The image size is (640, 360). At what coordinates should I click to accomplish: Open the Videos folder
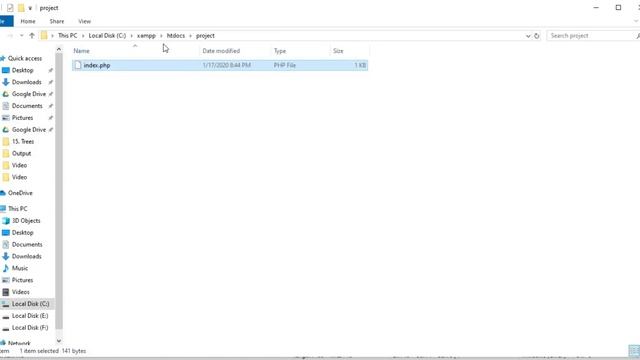tap(20, 292)
